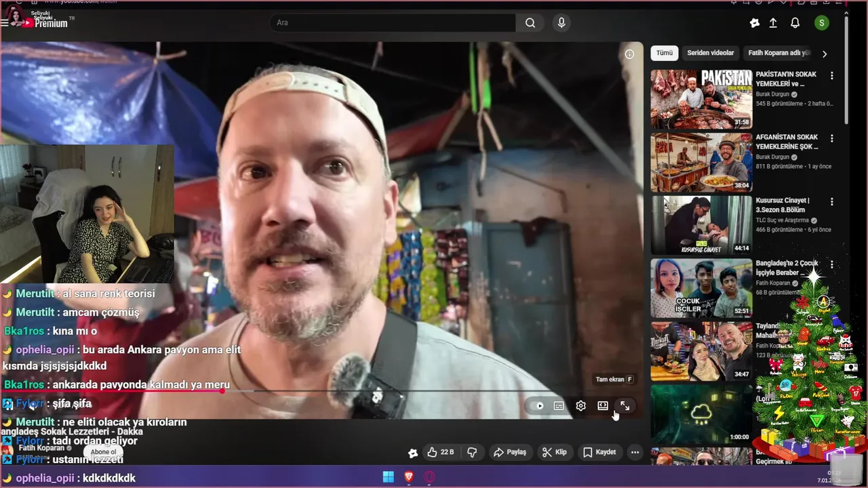
Task: Open options menu for PAKİSTAN'IN SOKAK video
Action: [832, 76]
